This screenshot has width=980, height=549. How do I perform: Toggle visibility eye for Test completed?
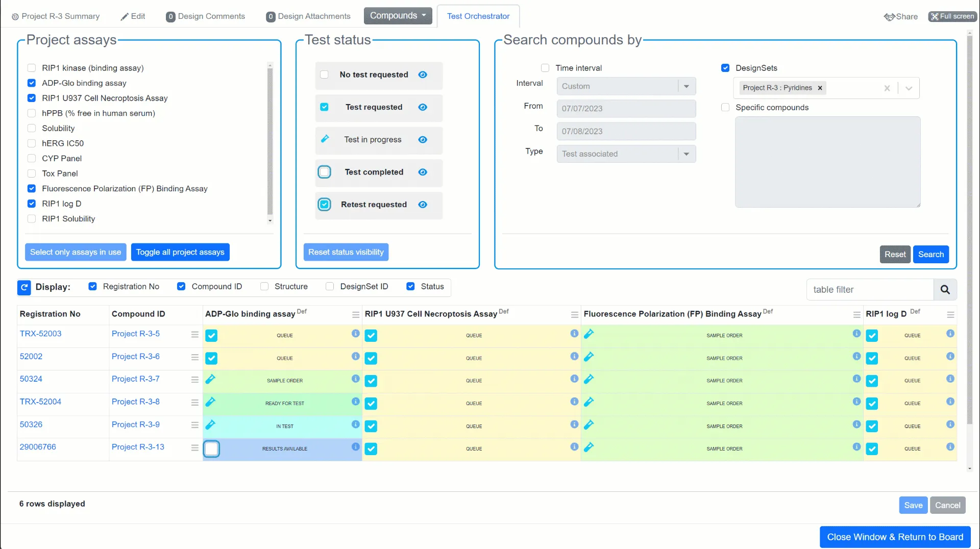point(423,172)
